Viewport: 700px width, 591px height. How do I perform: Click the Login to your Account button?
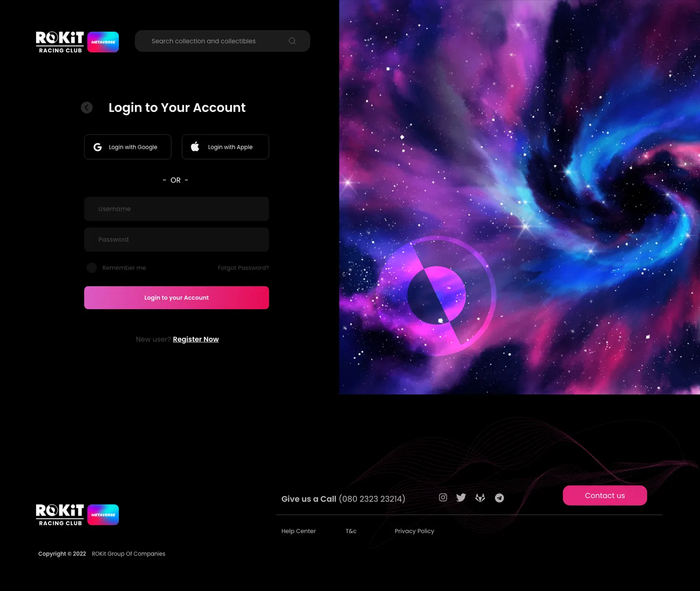pyautogui.click(x=176, y=298)
